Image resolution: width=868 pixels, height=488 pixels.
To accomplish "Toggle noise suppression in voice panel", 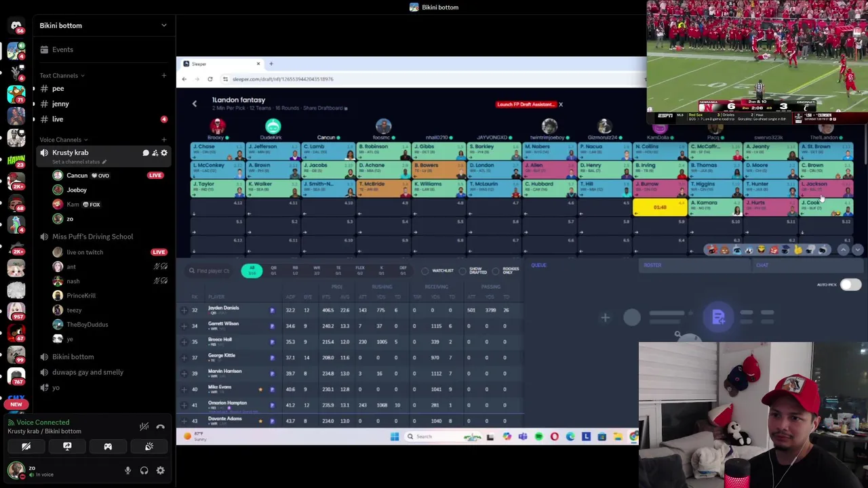I will pyautogui.click(x=144, y=427).
